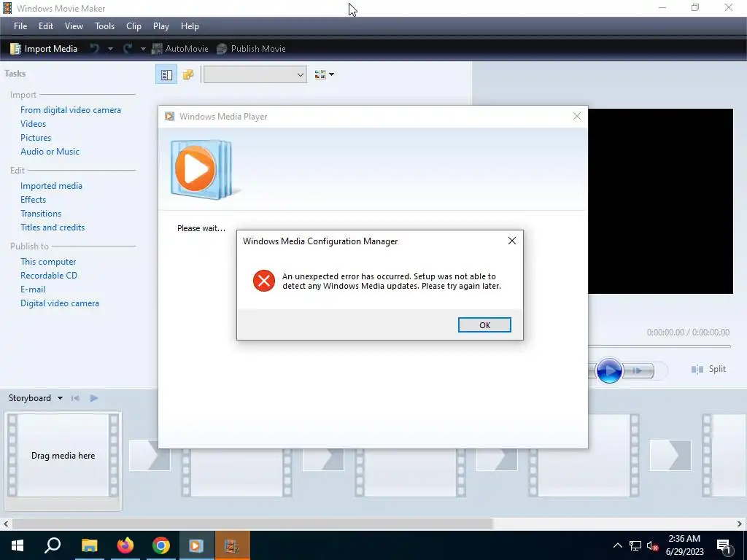Open the Clip menu
747x560 pixels.
[x=133, y=26]
